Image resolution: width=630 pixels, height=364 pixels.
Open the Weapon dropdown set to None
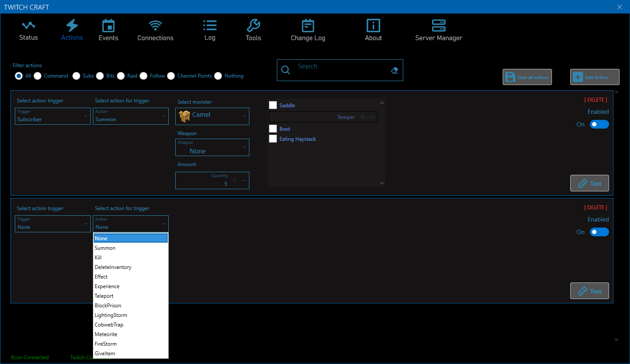212,147
